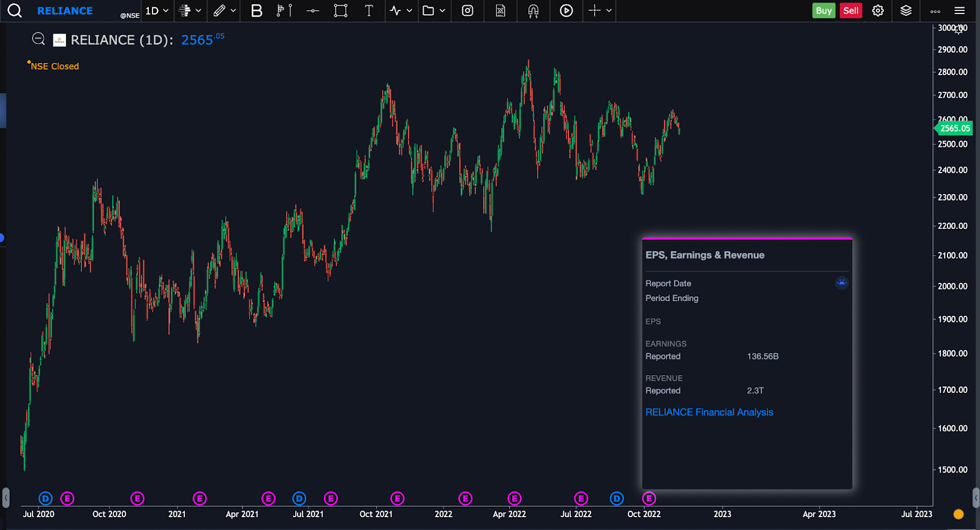The width and height of the screenshot is (980, 530).
Task: Click the earnings E marker nearest Oct 2021
Action: (x=398, y=499)
